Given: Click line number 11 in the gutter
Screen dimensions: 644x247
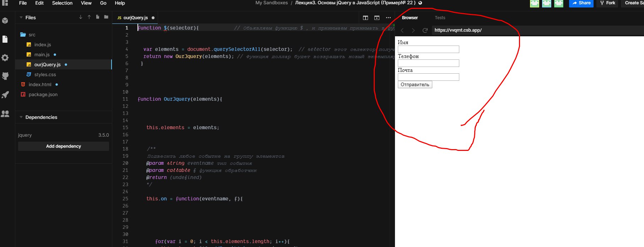Looking at the screenshot, I should pyautogui.click(x=125, y=99).
